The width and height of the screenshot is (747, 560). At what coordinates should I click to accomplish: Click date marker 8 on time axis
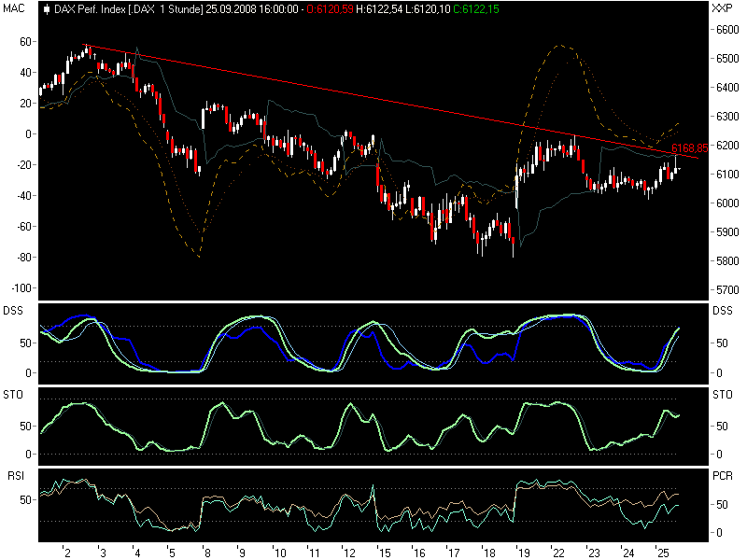point(207,553)
